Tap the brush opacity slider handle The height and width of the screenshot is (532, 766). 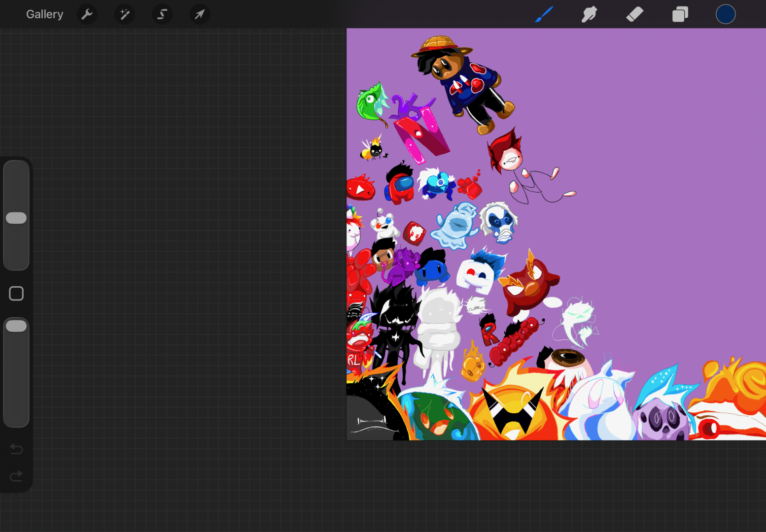16,326
